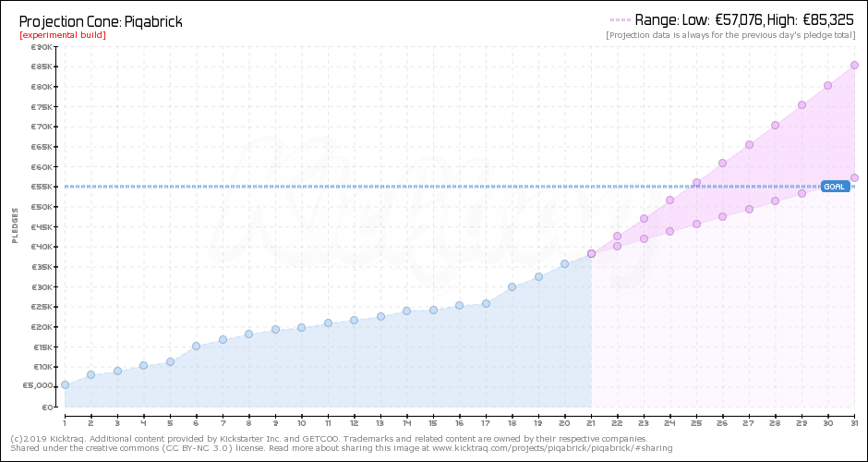Pick the day 22 low projection point
The height and width of the screenshot is (462, 868).
click(617, 247)
